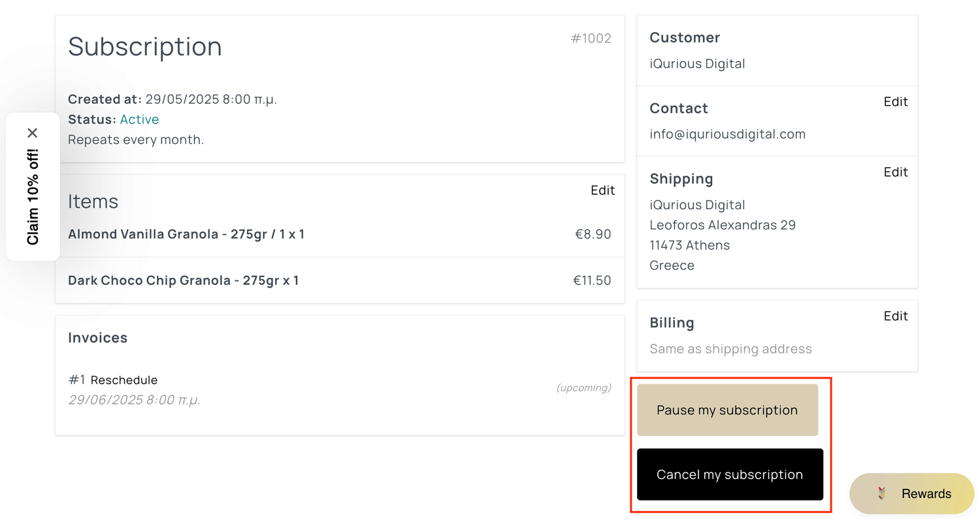Edit the subscription Items
The height and width of the screenshot is (530, 980).
click(602, 190)
